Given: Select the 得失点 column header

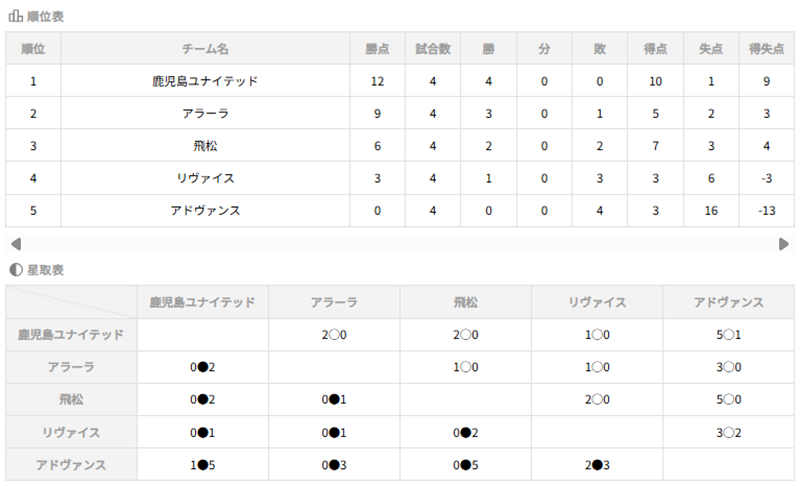Looking at the screenshot, I should [765, 48].
